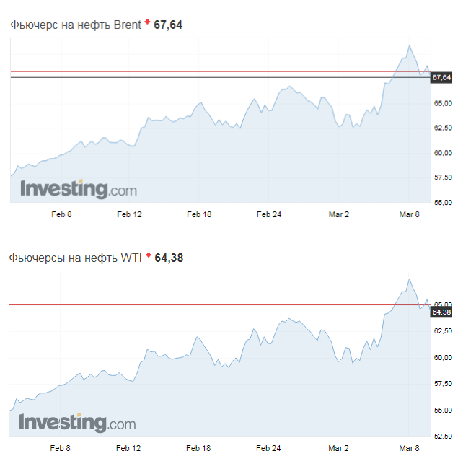The width and height of the screenshot is (476, 469).
Task: Click the red down arrow beside Brent title
Action: point(147,23)
